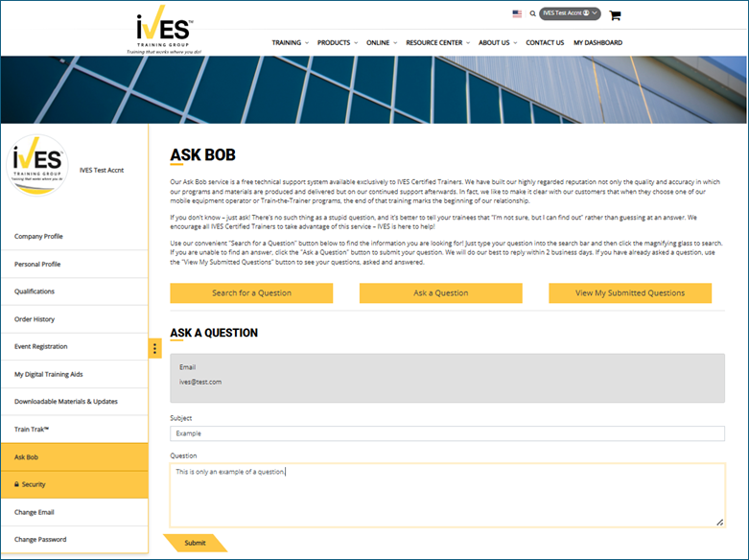Image resolution: width=749 pixels, height=560 pixels.
Task: Open My Digital Training Aids
Action: pyautogui.click(x=55, y=374)
